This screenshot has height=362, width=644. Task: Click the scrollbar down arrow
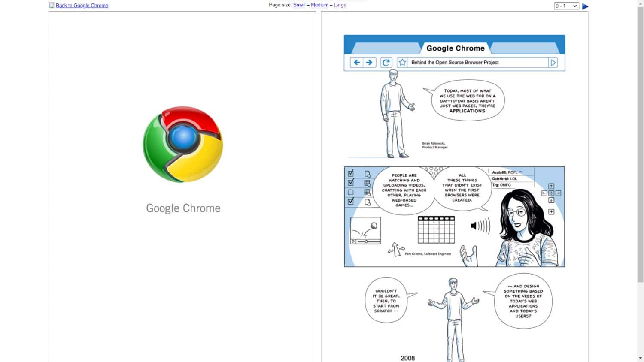click(640, 358)
